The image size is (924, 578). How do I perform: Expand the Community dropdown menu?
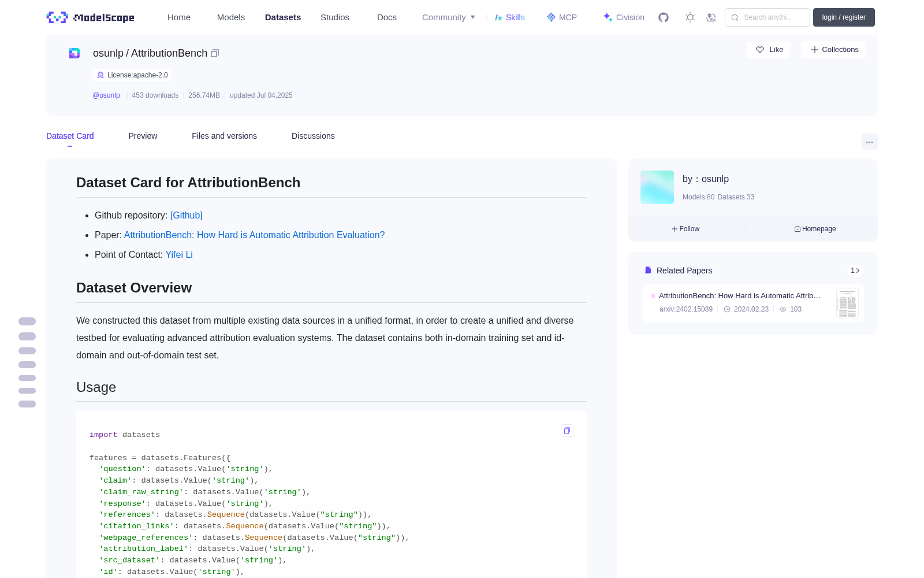click(449, 17)
